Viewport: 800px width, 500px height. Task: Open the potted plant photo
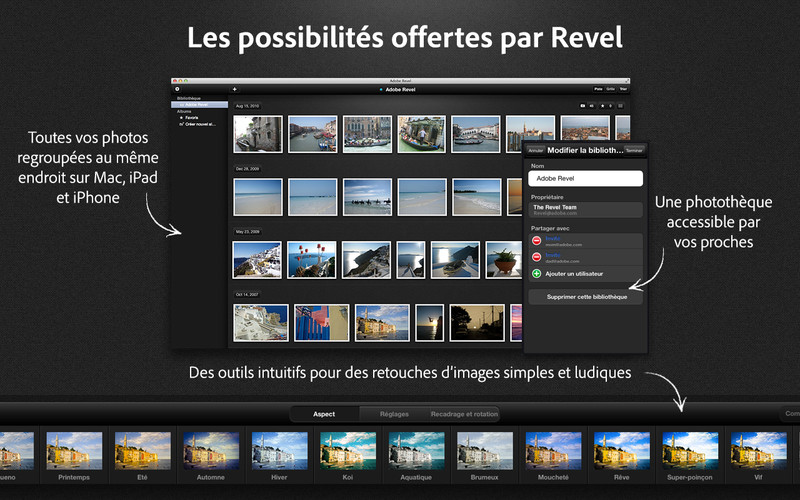pyautogui.click(x=504, y=260)
